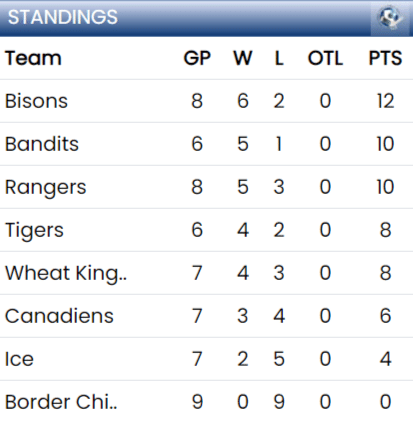The image size is (413, 421).
Task: Open the Bisons team link
Action: [x=36, y=101]
